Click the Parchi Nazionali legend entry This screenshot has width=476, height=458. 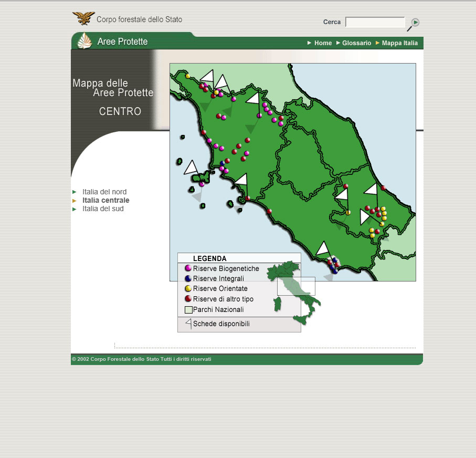tap(218, 310)
